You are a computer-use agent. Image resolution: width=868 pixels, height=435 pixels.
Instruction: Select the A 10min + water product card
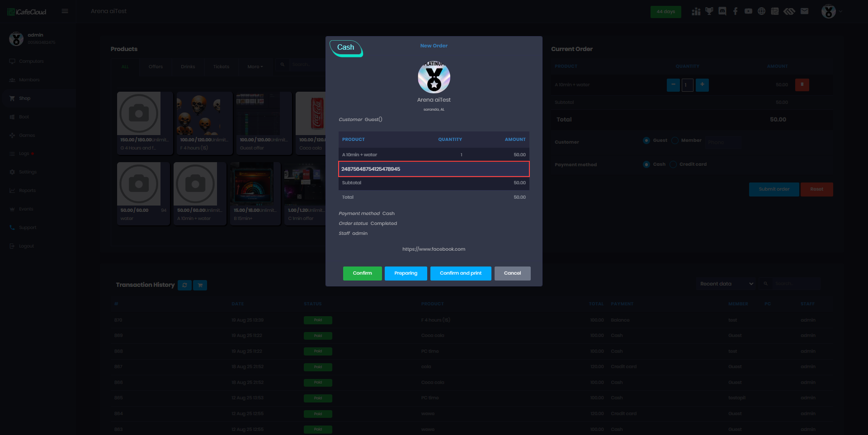pyautogui.click(x=200, y=193)
